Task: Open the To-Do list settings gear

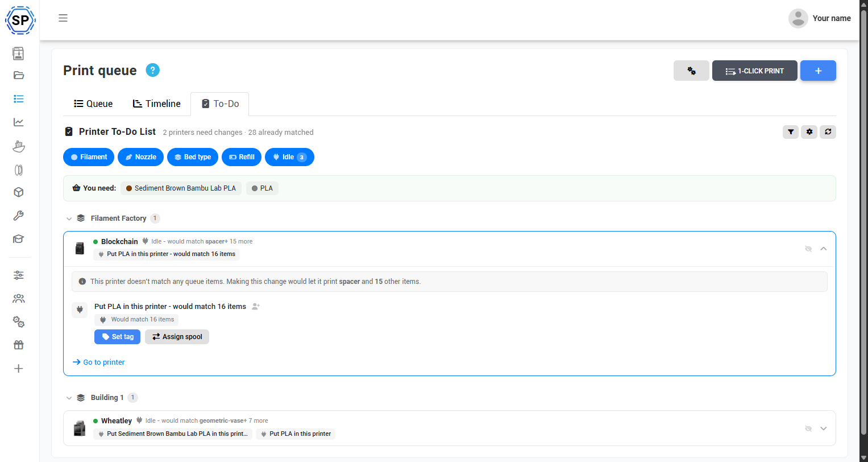Action: coord(809,132)
